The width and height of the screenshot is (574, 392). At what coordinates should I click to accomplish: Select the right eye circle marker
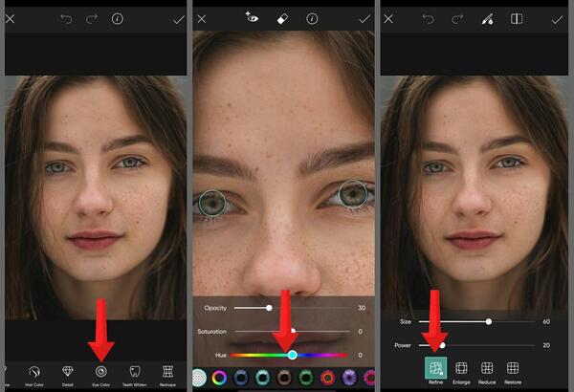tap(352, 194)
